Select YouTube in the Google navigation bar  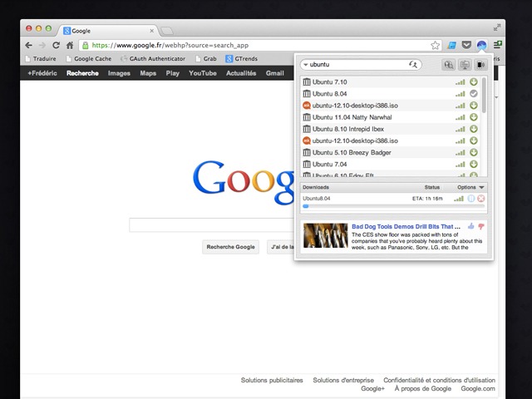click(x=202, y=73)
